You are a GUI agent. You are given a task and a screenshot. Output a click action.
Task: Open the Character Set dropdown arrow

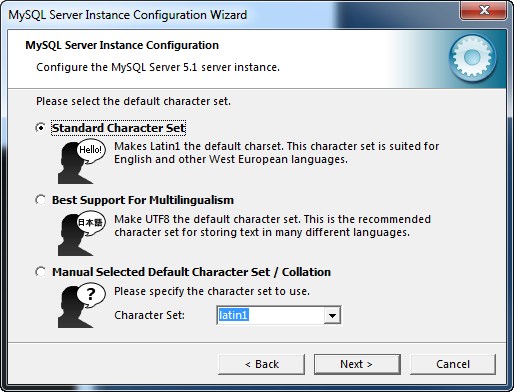[x=332, y=315]
